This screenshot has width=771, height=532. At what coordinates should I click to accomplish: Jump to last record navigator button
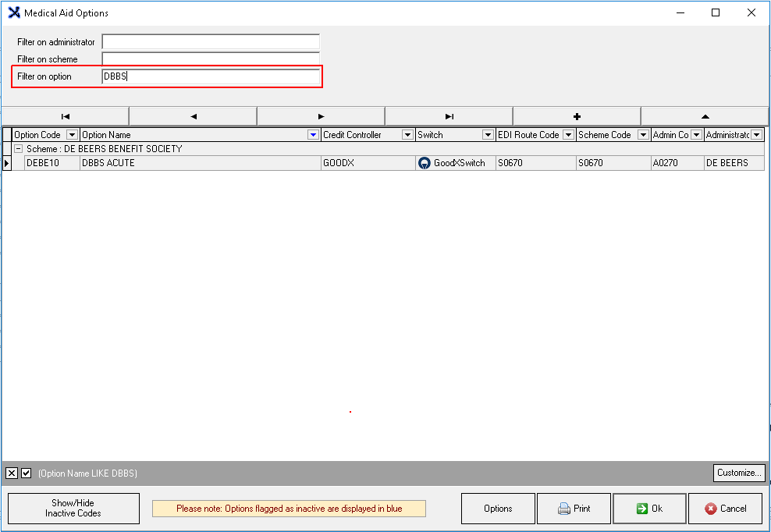449,116
